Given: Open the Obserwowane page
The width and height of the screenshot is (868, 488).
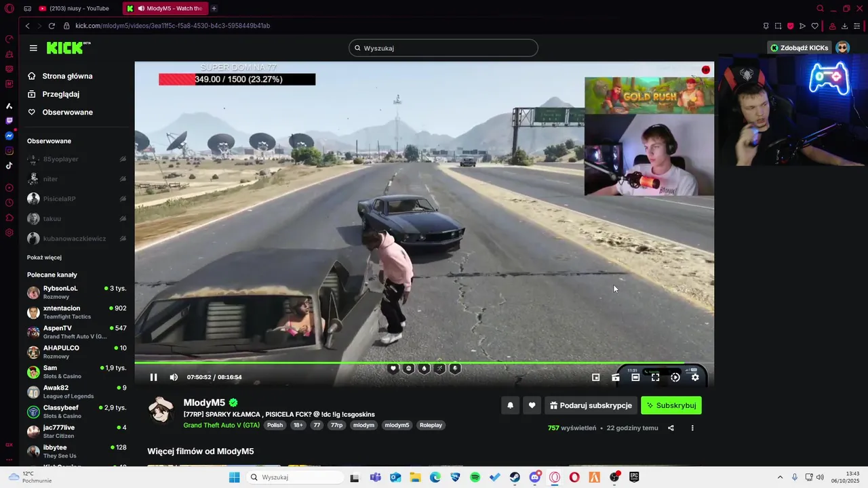Looking at the screenshot, I should point(67,112).
